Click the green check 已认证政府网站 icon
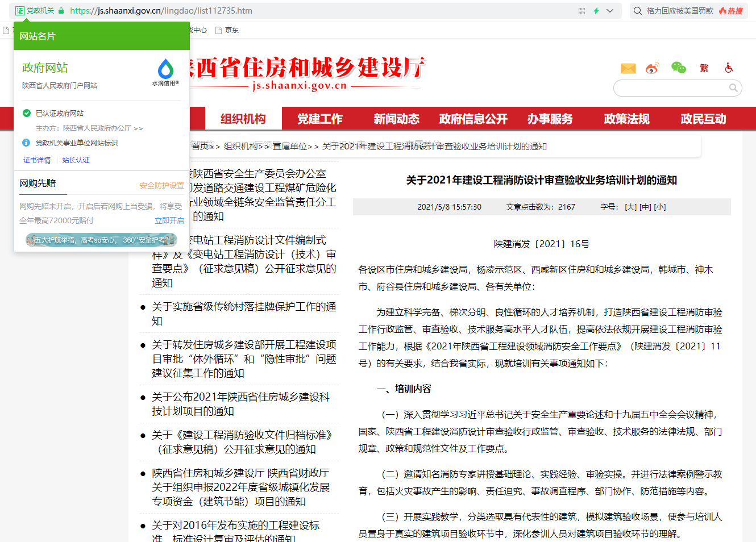This screenshot has width=756, height=542. pyautogui.click(x=26, y=113)
